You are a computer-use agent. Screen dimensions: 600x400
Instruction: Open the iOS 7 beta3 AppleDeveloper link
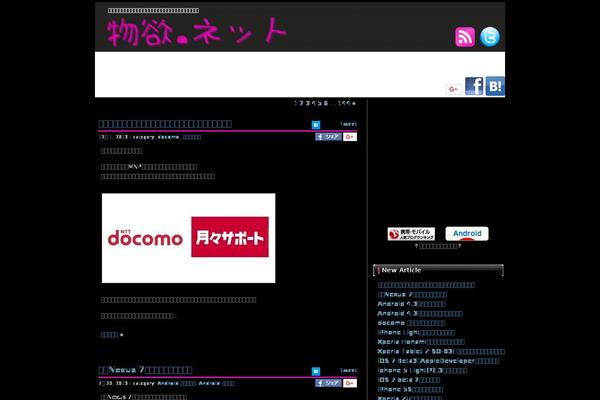[438, 361]
